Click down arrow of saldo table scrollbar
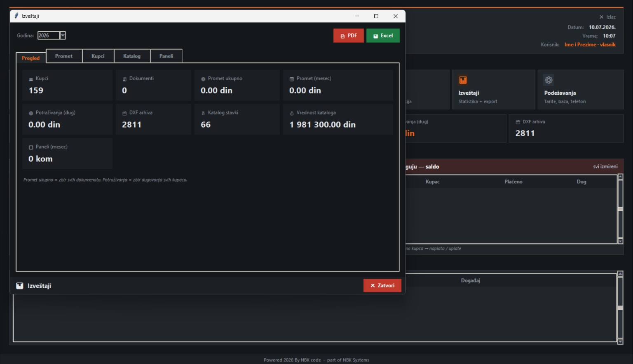 (x=620, y=241)
